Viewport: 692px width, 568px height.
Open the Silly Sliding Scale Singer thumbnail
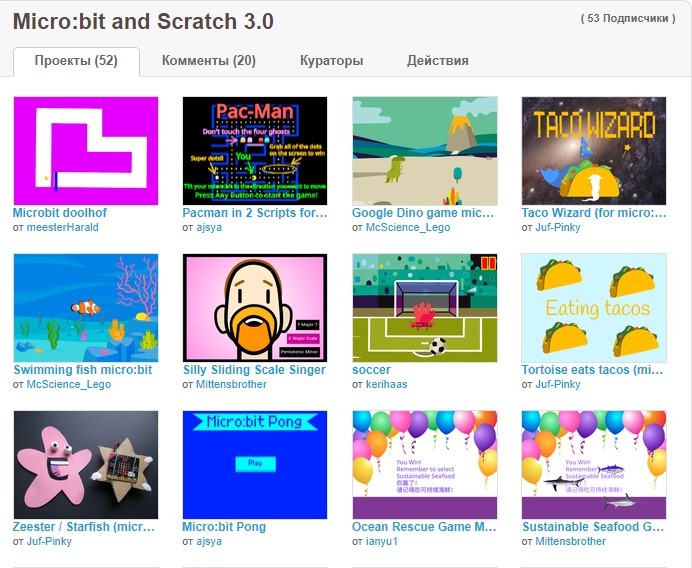pyautogui.click(x=255, y=308)
